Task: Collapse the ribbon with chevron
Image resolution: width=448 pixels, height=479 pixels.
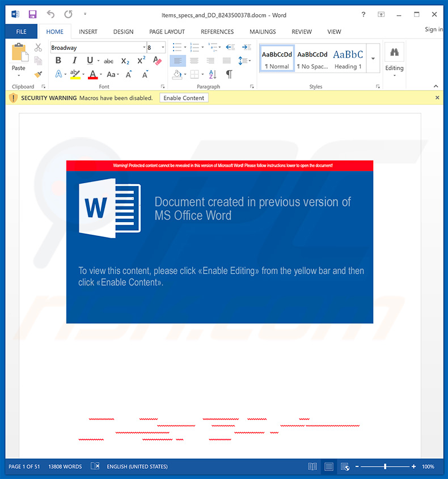Action: 436,86
